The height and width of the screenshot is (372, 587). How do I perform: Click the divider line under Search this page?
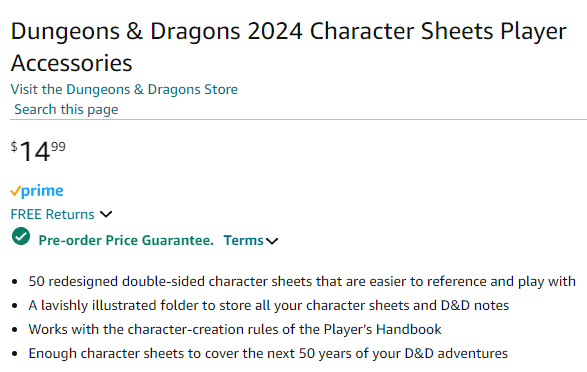coord(298,120)
